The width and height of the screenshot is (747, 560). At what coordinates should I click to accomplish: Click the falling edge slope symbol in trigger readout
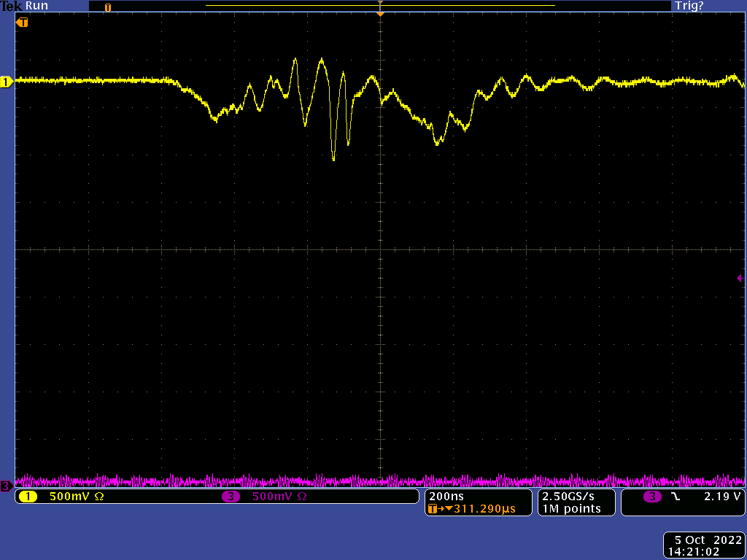676,497
